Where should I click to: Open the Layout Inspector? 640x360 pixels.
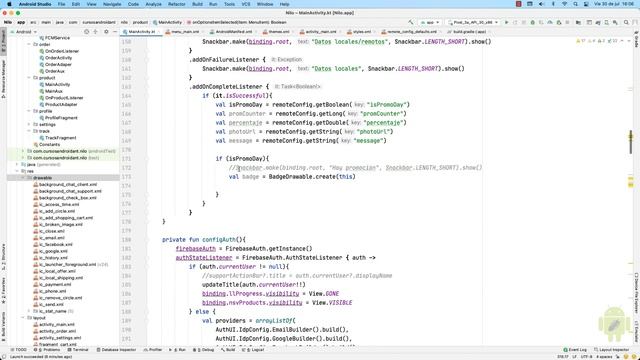click(x=611, y=350)
